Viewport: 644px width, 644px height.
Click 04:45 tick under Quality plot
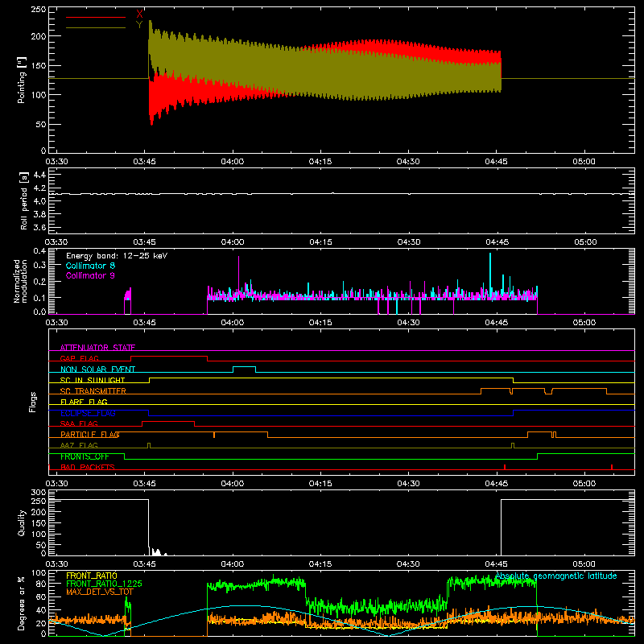[496, 564]
